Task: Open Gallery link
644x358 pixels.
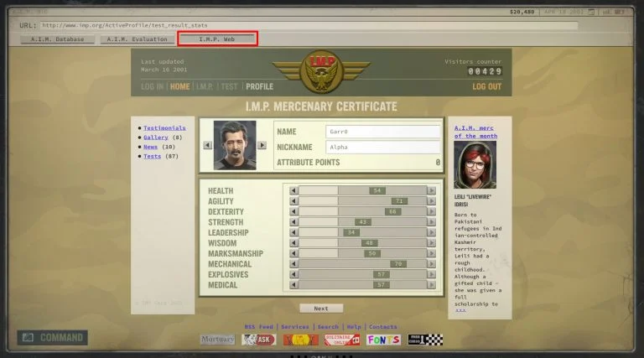Action: pos(156,137)
